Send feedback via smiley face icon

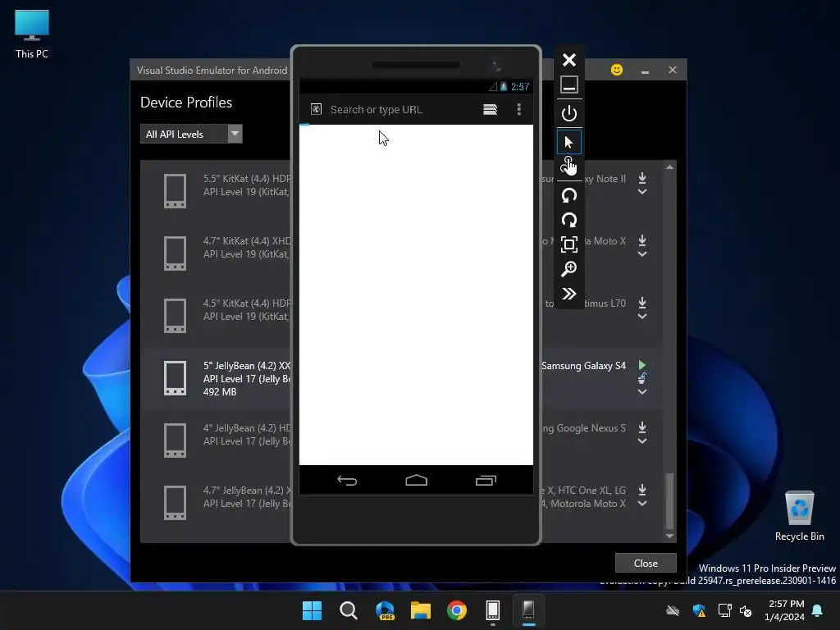[617, 70]
